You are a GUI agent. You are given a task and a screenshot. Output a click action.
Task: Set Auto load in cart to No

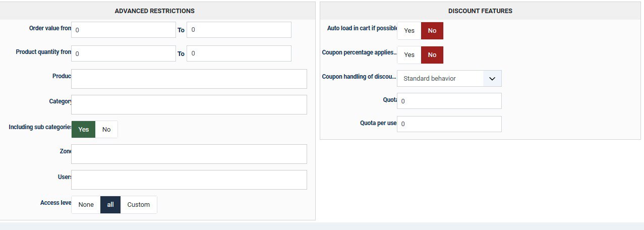pos(432,31)
